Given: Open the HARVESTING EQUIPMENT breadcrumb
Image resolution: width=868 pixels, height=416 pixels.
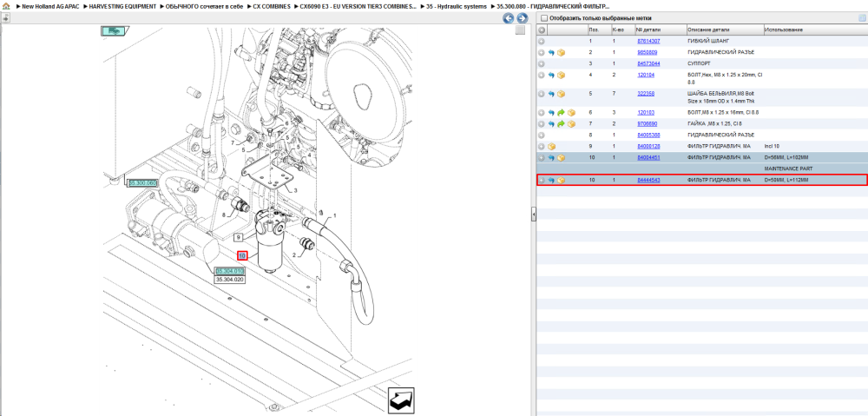Looking at the screenshot, I should (x=123, y=6).
